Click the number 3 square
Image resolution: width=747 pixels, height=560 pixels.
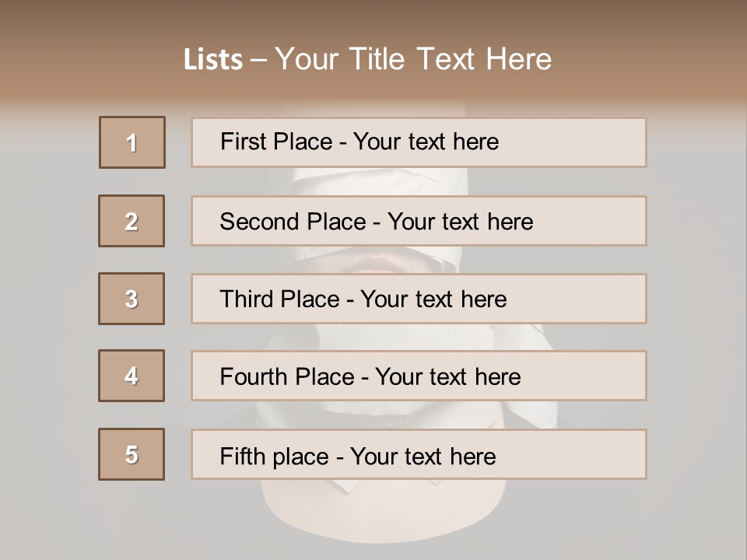tap(132, 299)
